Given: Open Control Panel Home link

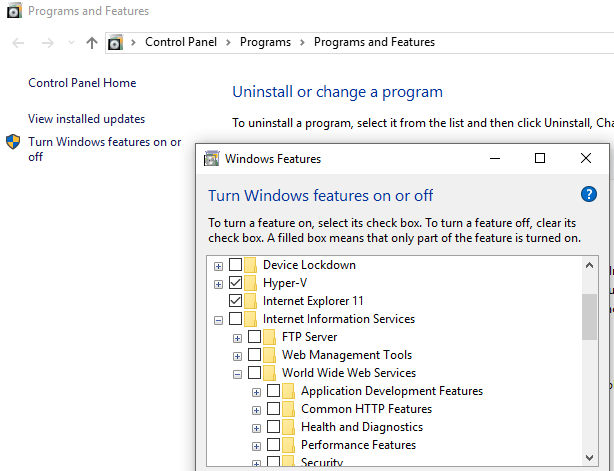Looking at the screenshot, I should tap(82, 83).
